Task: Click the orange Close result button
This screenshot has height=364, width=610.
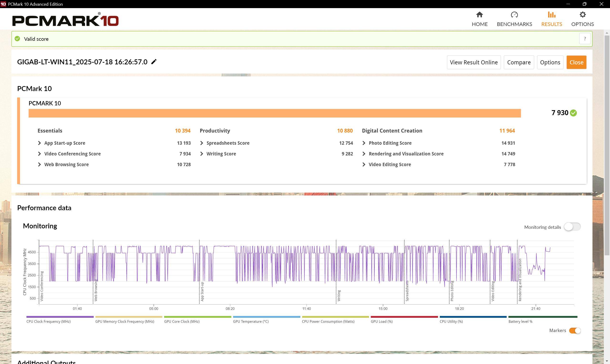Action: click(576, 62)
